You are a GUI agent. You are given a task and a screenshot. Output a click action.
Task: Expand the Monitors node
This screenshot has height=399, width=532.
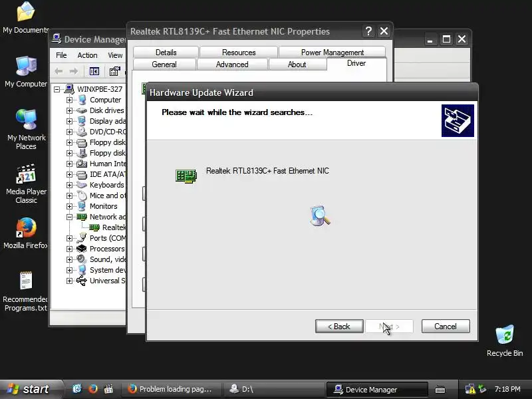click(69, 206)
